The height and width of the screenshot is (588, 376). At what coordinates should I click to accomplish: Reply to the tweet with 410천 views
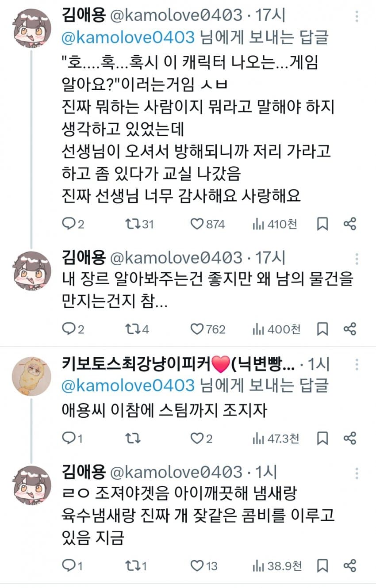tap(68, 224)
